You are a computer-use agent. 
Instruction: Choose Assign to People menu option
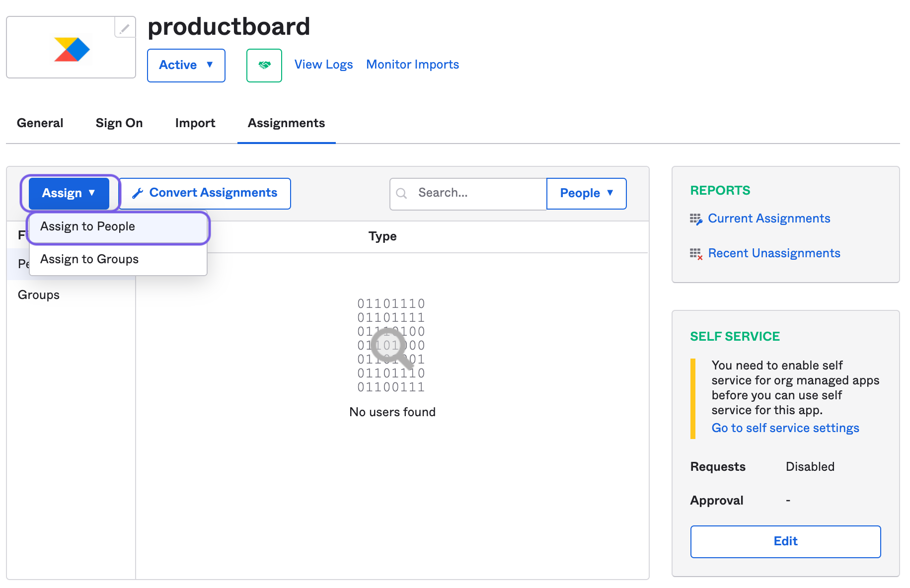(x=118, y=226)
